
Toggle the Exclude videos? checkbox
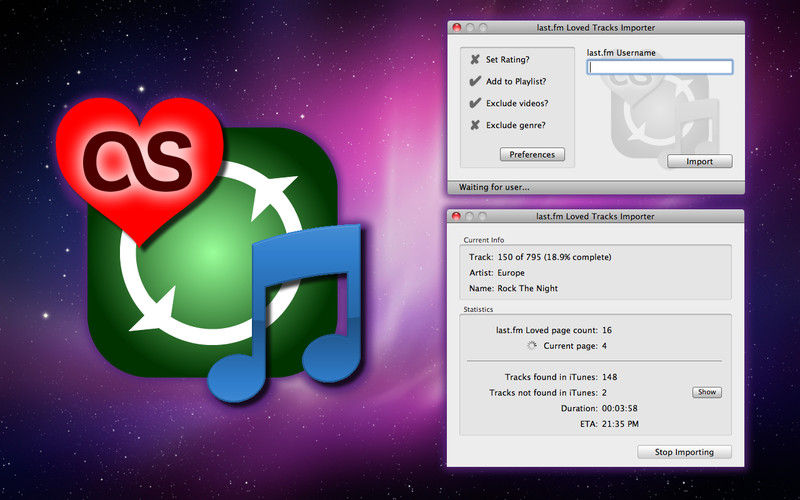475,104
